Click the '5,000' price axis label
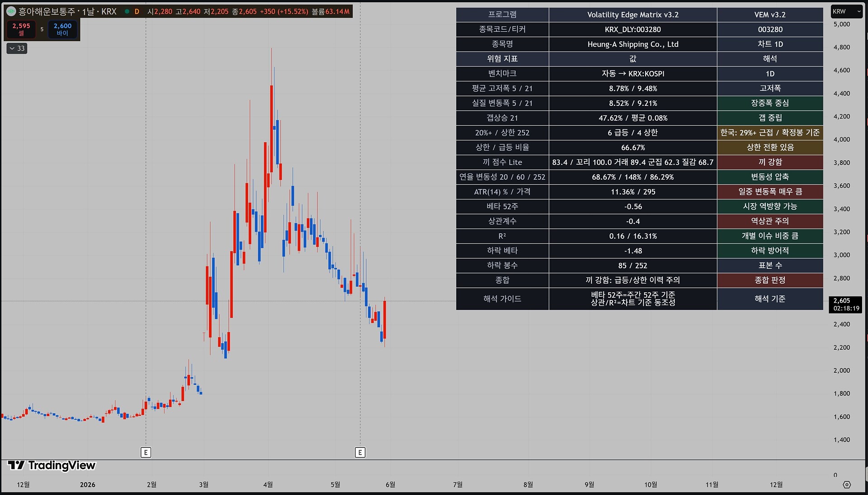The width and height of the screenshot is (868, 495). tap(842, 24)
